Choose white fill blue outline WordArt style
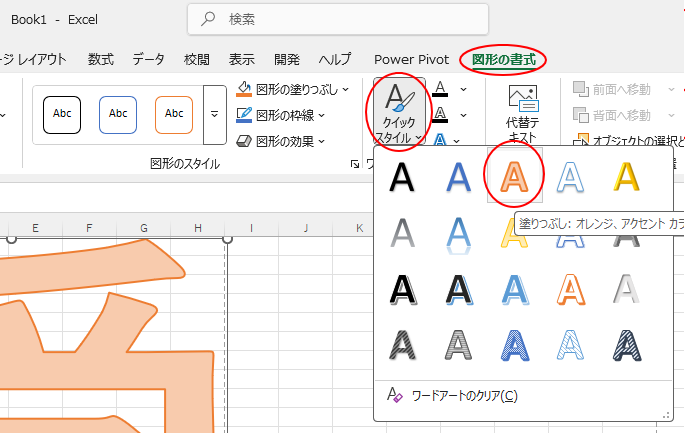The image size is (685, 433). coord(571,177)
